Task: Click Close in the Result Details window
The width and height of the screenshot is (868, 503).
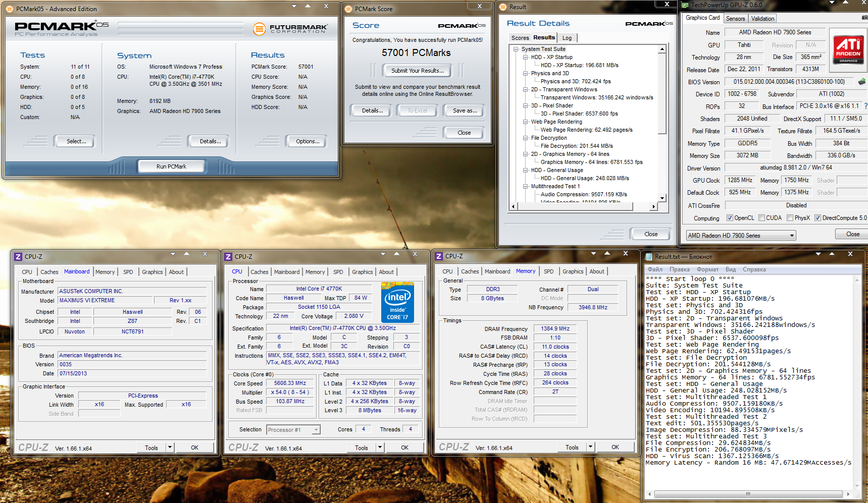Action: click(x=651, y=234)
